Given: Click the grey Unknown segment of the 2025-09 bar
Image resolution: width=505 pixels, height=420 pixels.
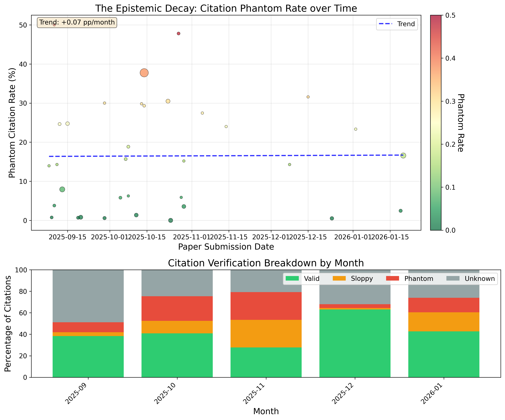Looking at the screenshot, I should coord(88,296).
